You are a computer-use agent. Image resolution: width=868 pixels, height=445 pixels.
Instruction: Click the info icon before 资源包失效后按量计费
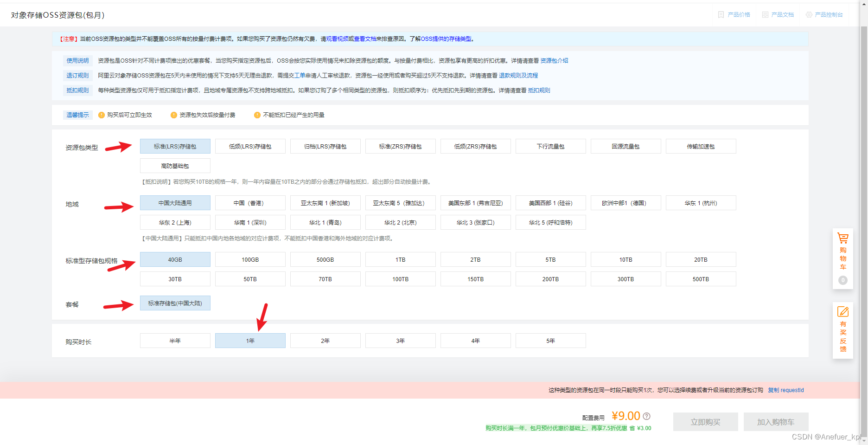point(173,115)
